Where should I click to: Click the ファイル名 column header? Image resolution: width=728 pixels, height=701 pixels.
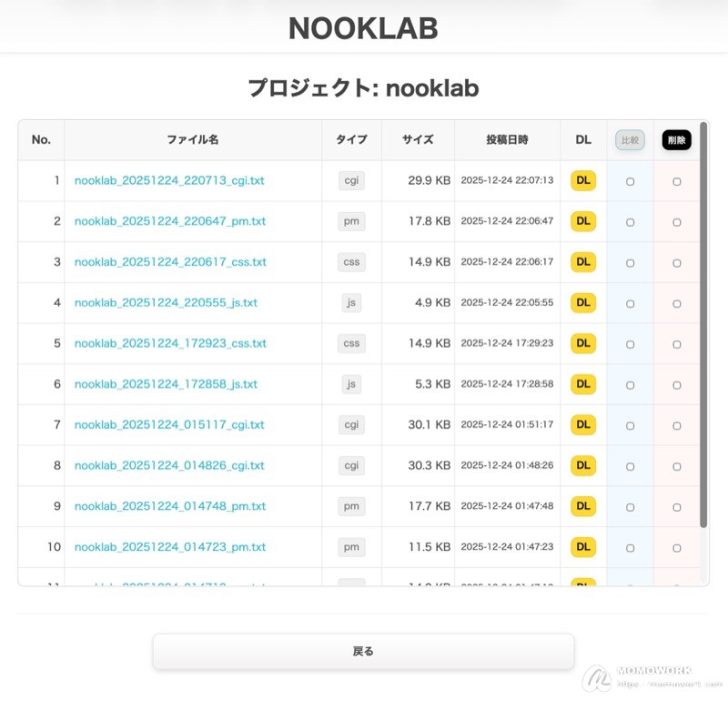(x=193, y=140)
